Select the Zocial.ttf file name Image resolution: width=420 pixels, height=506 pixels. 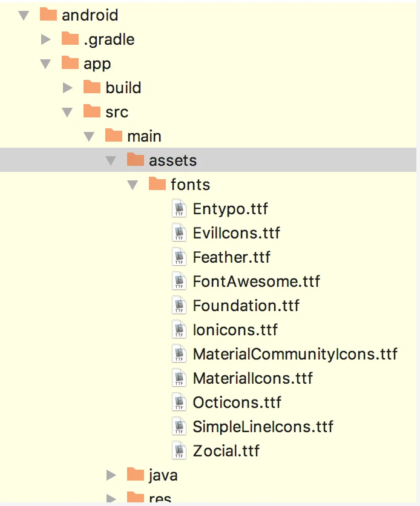click(x=226, y=451)
